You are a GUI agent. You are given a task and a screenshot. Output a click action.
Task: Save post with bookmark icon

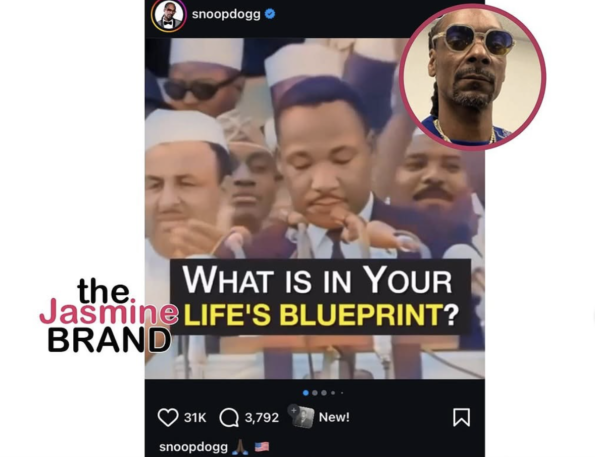[461, 417]
